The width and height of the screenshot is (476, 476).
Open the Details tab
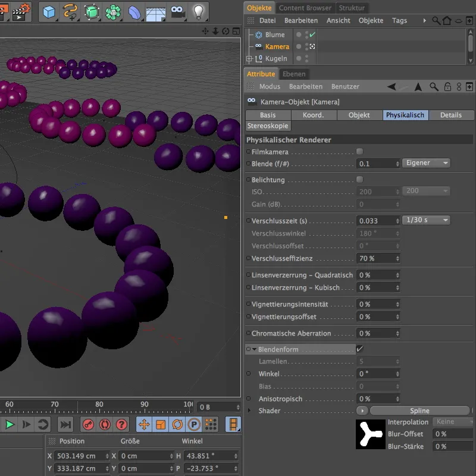[x=451, y=115]
